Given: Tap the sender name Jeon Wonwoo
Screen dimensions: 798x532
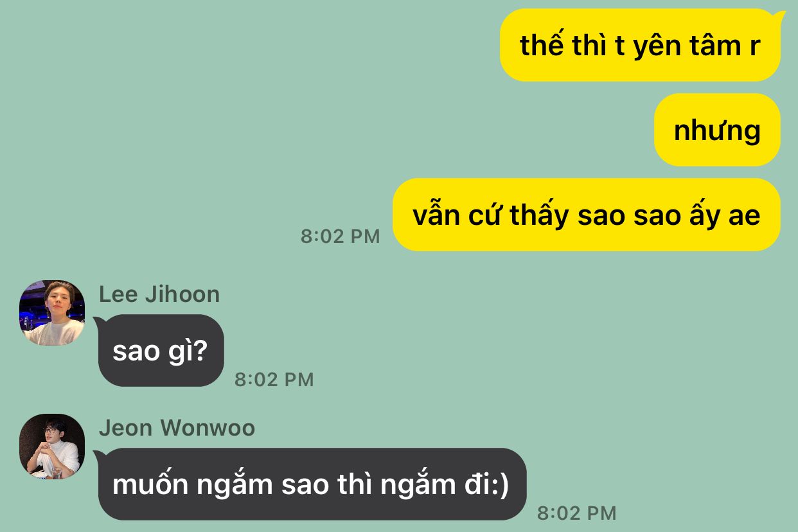Looking at the screenshot, I should (x=177, y=428).
